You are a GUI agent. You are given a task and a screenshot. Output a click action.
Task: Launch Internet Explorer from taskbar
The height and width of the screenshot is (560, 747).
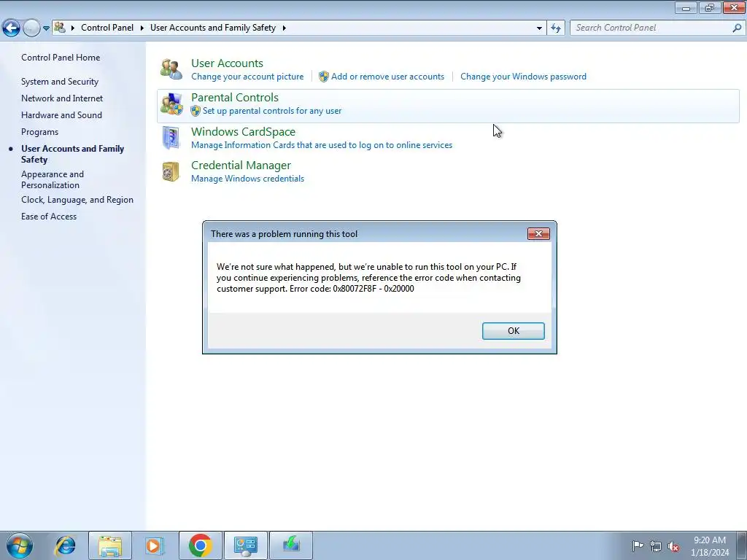65,545
